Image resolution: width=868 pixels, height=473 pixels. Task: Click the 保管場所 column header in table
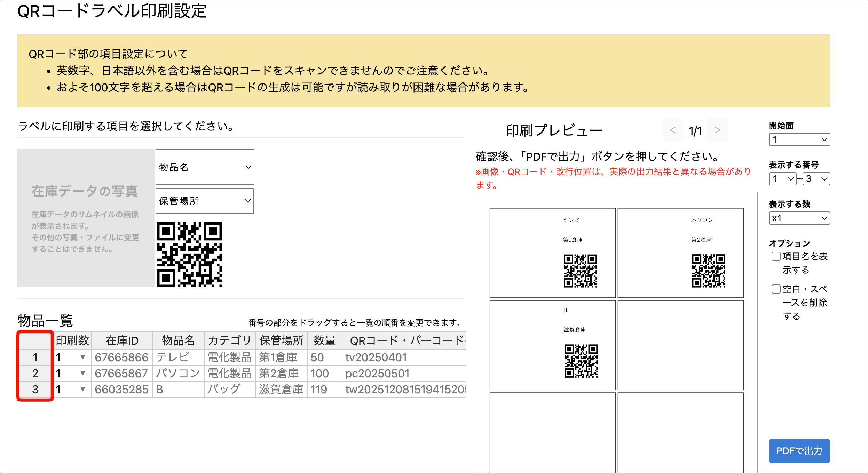pos(281,340)
